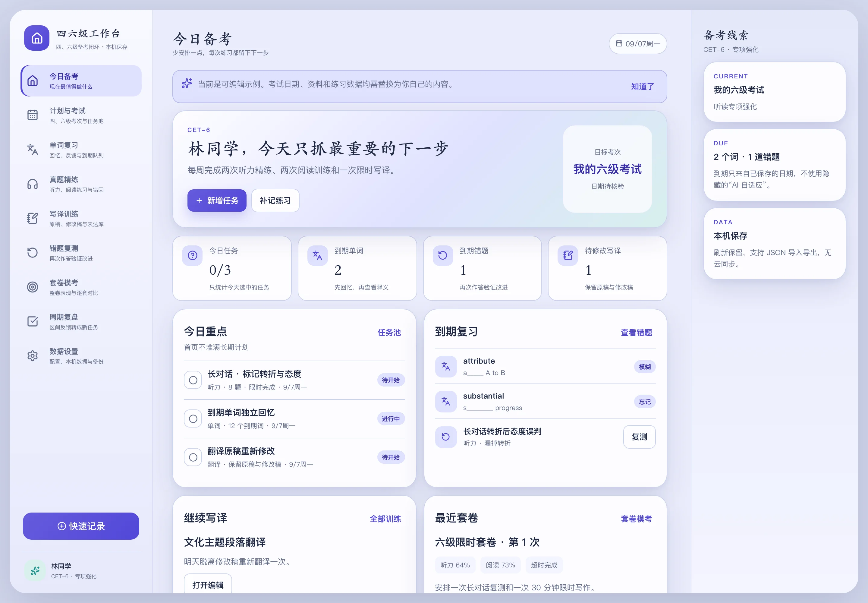Click the 补记练习 button
This screenshot has width=868, height=603.
point(275,200)
